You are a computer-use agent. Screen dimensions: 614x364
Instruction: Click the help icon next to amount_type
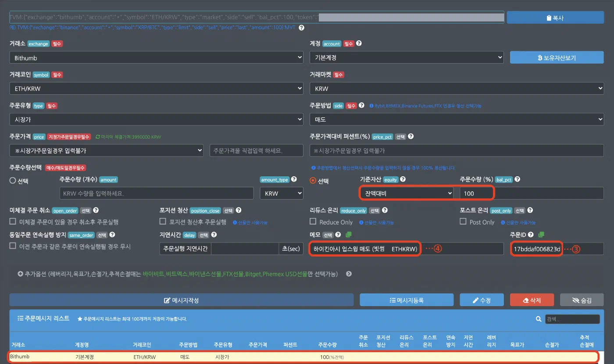pyautogui.click(x=294, y=179)
